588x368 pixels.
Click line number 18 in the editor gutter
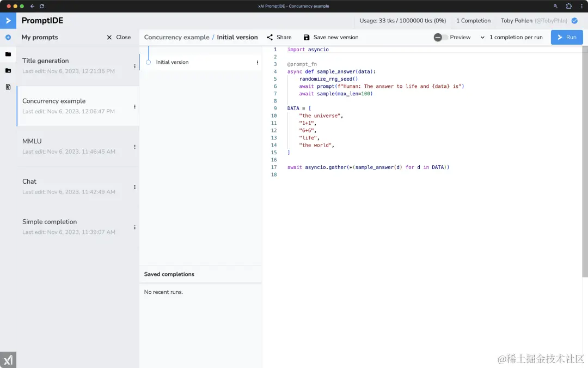pyautogui.click(x=274, y=174)
